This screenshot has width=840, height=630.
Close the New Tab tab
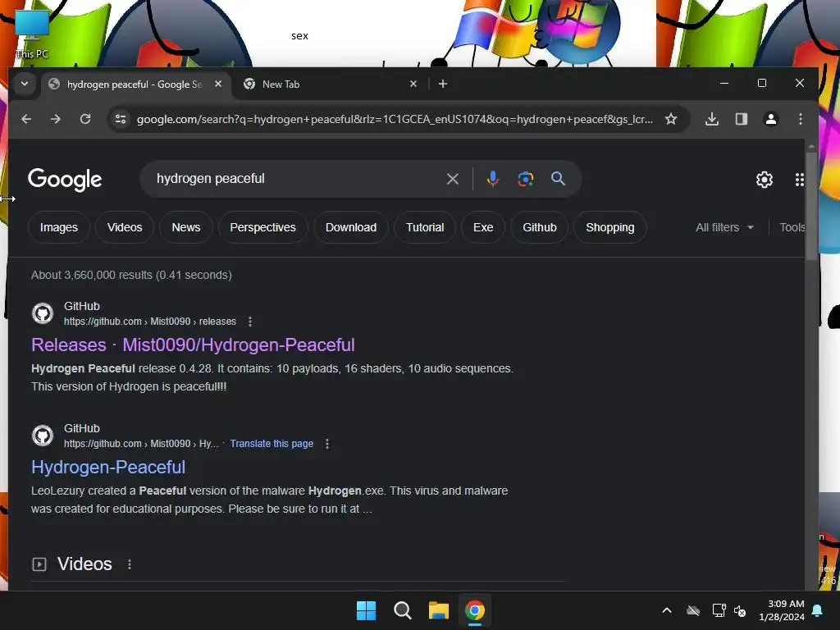(413, 84)
